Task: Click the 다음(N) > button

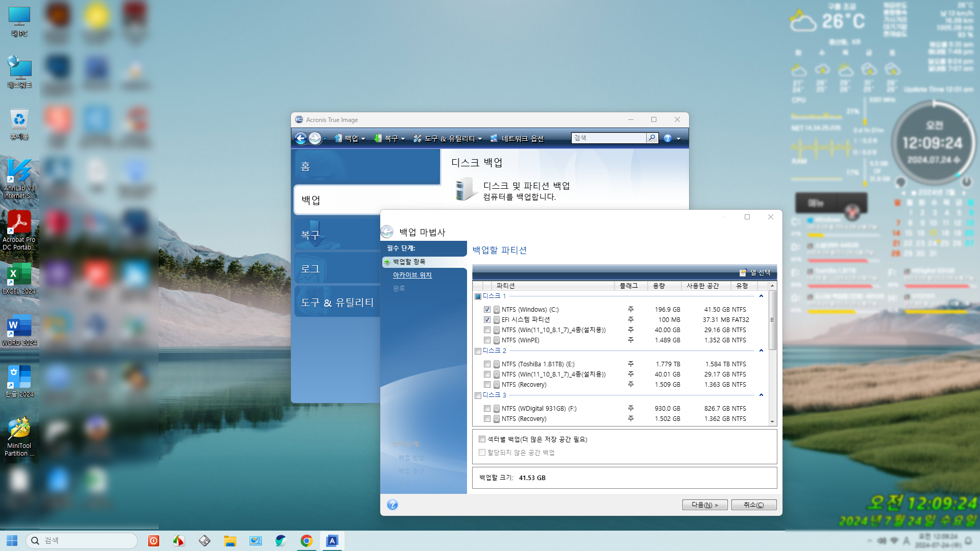Action: pos(704,505)
